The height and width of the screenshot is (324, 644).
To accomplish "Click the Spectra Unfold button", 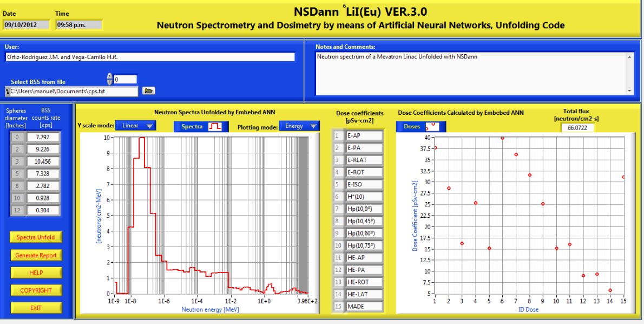I will click(x=36, y=237).
